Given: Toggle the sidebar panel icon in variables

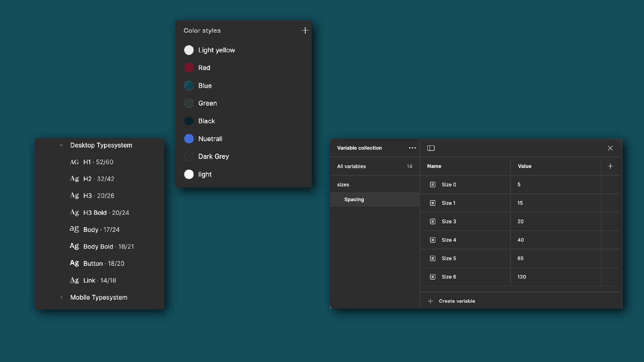Looking at the screenshot, I should point(431,148).
